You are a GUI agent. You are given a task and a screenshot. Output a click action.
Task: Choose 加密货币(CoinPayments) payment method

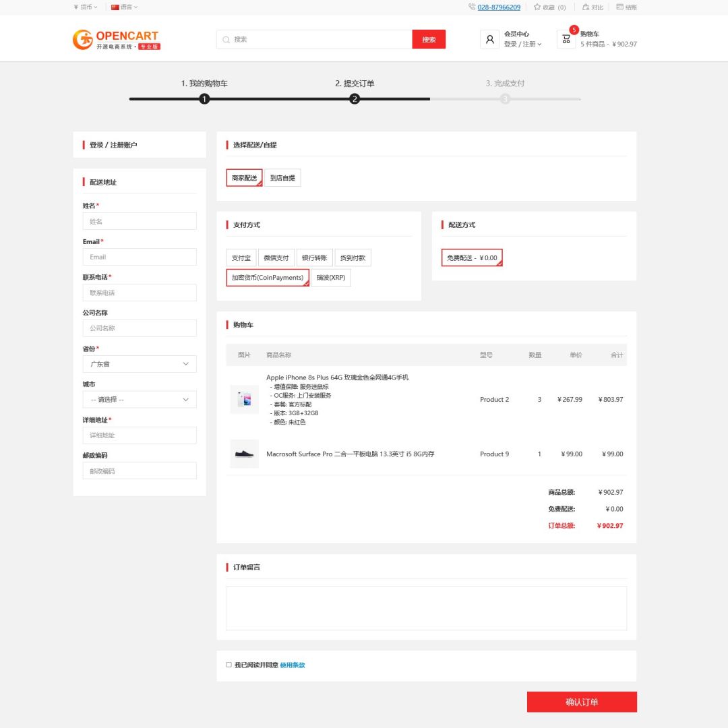click(x=268, y=278)
